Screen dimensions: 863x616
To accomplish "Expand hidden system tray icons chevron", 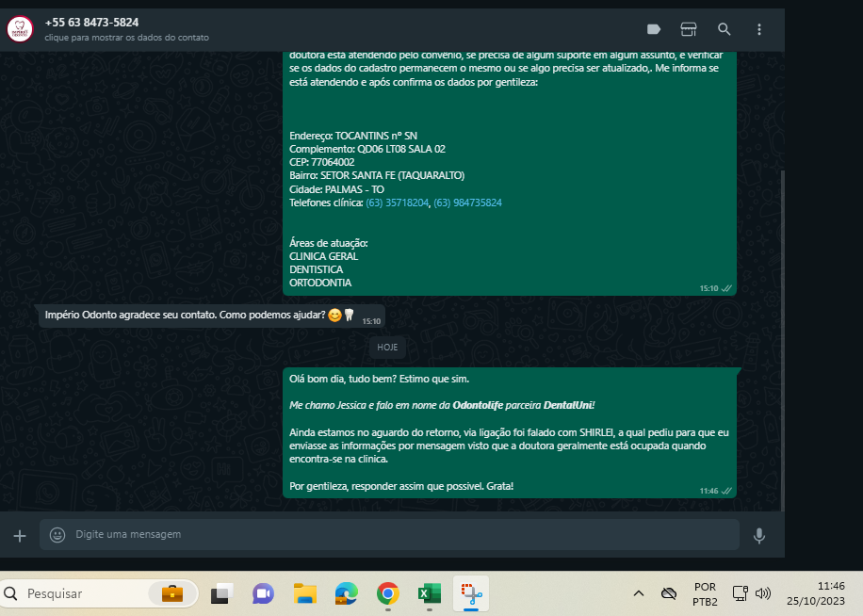I will point(639,593).
